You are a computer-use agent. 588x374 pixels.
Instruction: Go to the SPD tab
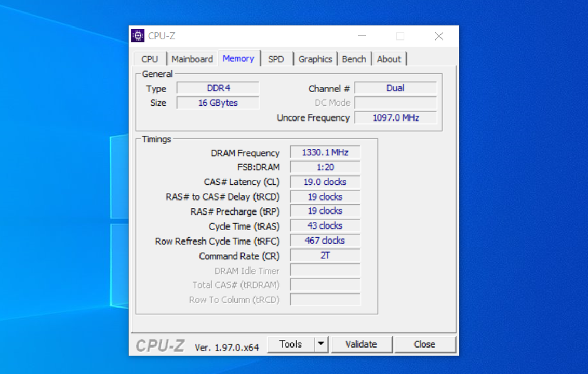pyautogui.click(x=276, y=59)
